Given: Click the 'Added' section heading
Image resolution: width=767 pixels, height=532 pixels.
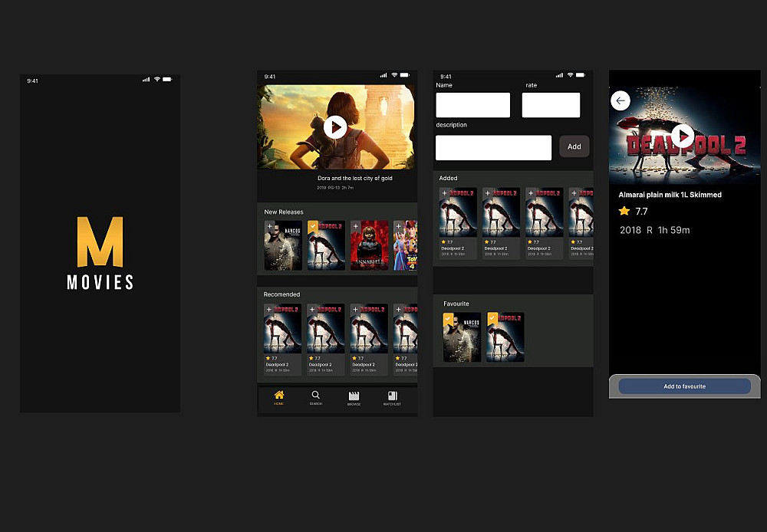Looking at the screenshot, I should pyautogui.click(x=448, y=178).
